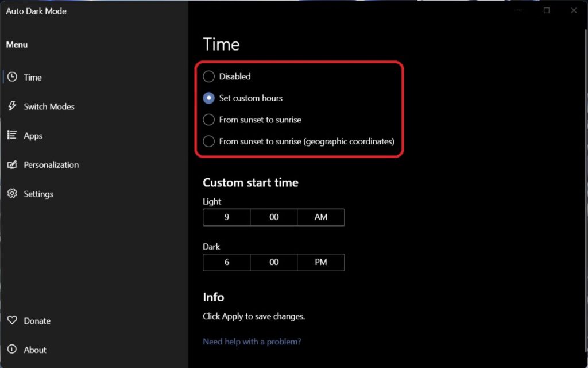Open the Dark PM period selector
Viewport: 588px width, 368px height.
point(321,262)
